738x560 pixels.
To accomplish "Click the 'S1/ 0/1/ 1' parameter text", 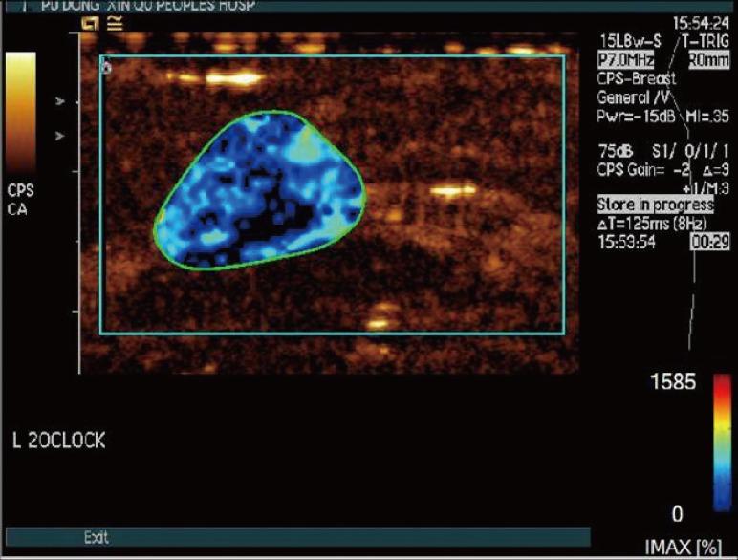I will 691,152.
